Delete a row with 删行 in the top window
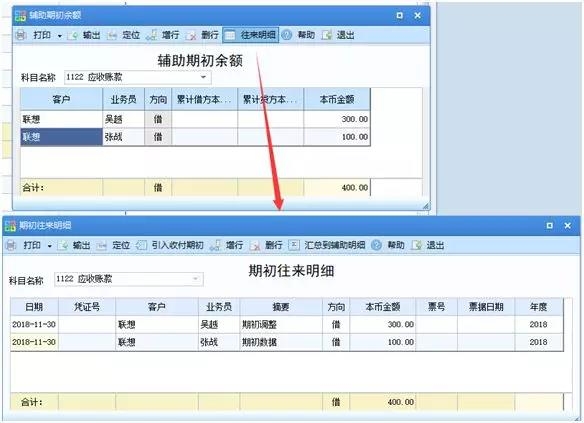 click(202, 35)
